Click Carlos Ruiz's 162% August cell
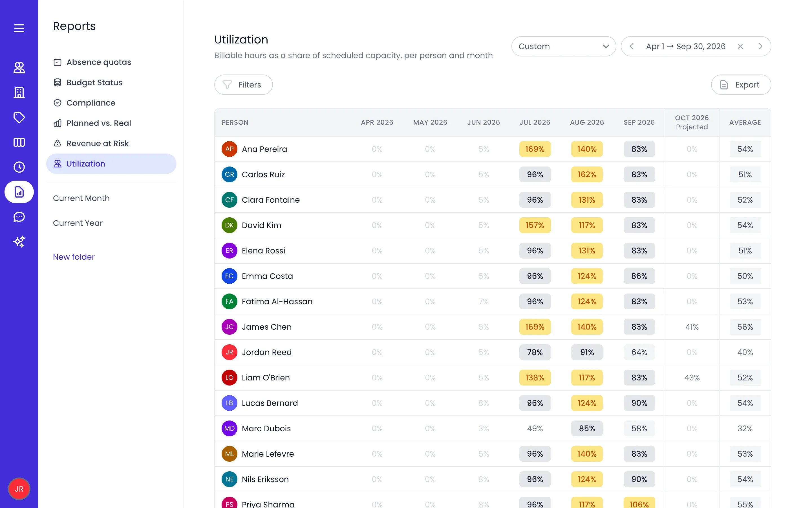Image resolution: width=812 pixels, height=508 pixels. pyautogui.click(x=587, y=174)
